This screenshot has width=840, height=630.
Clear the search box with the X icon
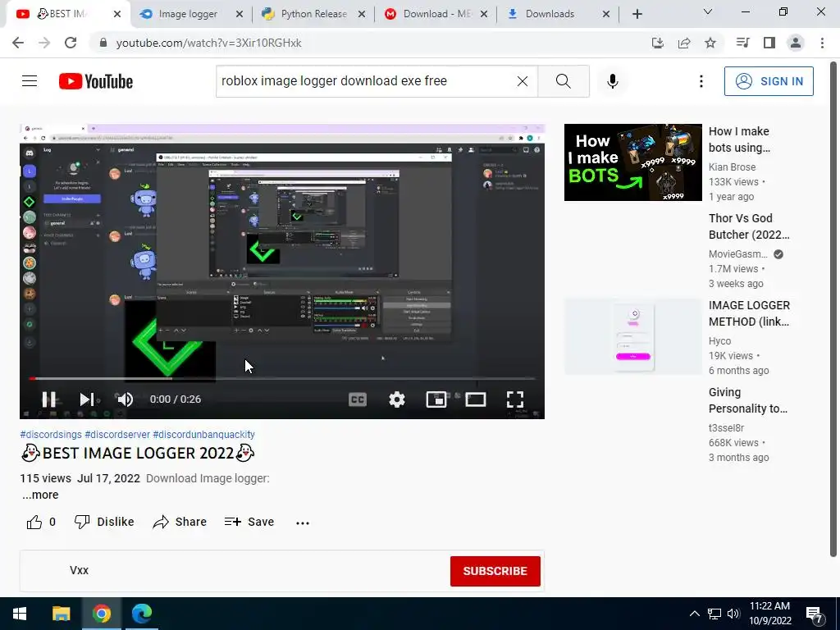[523, 81]
